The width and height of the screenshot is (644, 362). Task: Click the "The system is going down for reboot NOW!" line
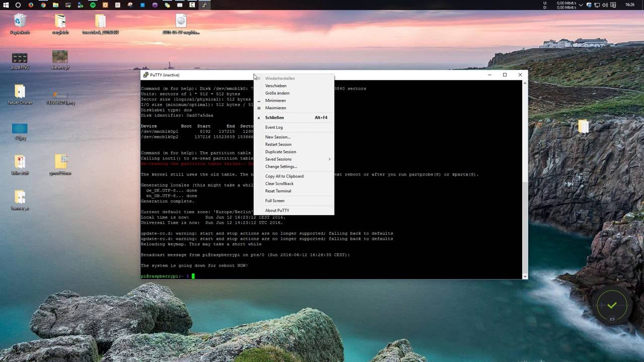coord(194,265)
